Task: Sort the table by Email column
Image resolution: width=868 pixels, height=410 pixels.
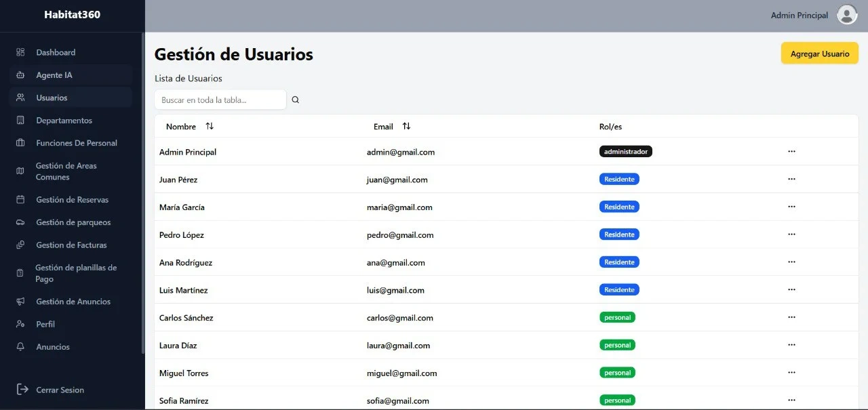Action: [406, 126]
